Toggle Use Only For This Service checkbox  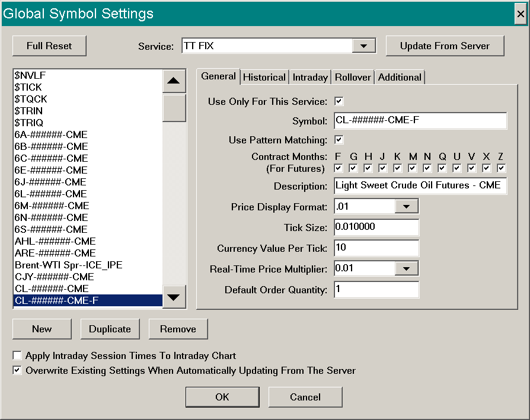click(339, 101)
